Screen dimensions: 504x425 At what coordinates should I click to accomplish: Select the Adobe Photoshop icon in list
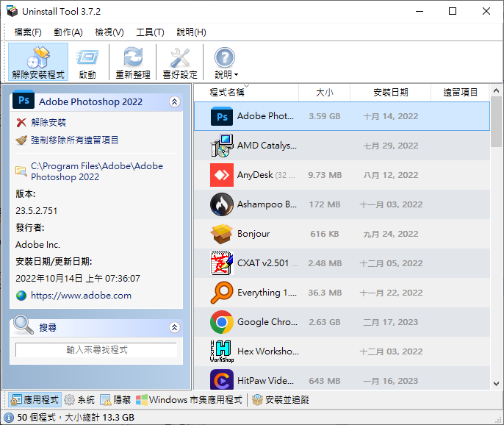pos(222,116)
